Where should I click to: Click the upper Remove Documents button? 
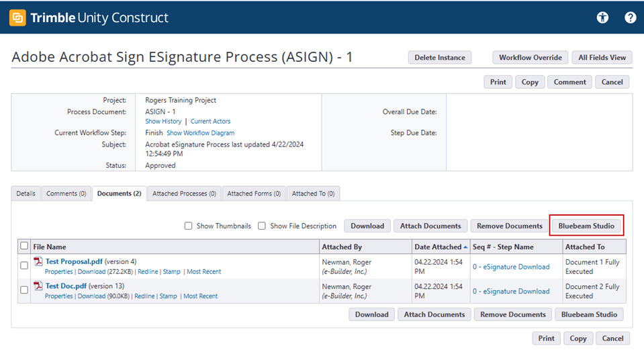pyautogui.click(x=509, y=226)
